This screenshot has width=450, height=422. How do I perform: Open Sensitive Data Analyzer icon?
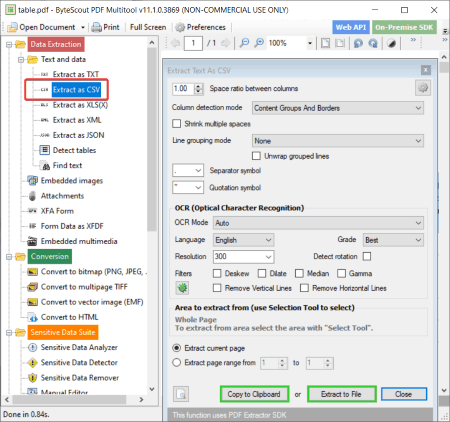point(32,348)
